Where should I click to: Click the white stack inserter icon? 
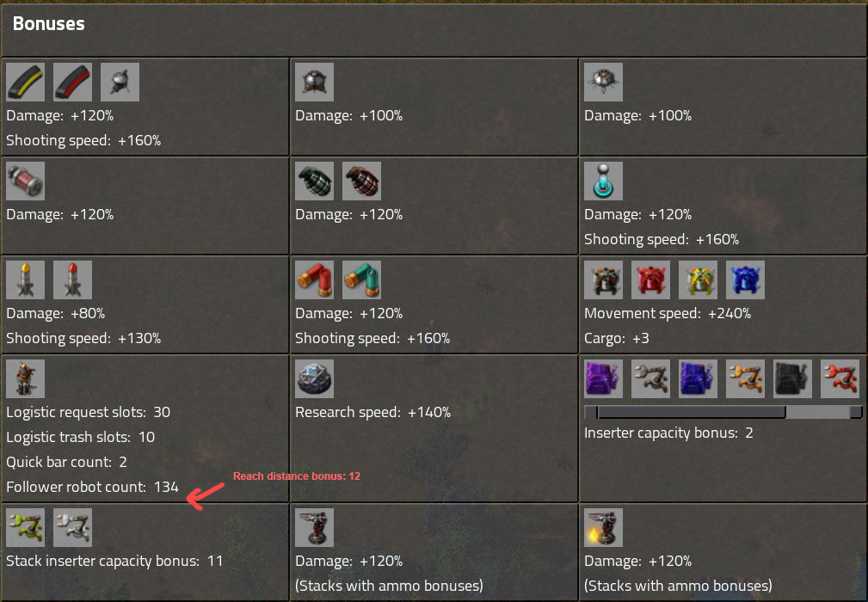tap(72, 528)
